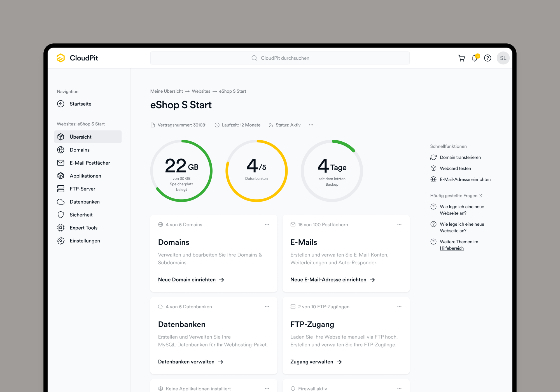This screenshot has height=392, width=560.
Task: Open three-dot menu on FTP-Zugang card
Action: [x=399, y=307]
